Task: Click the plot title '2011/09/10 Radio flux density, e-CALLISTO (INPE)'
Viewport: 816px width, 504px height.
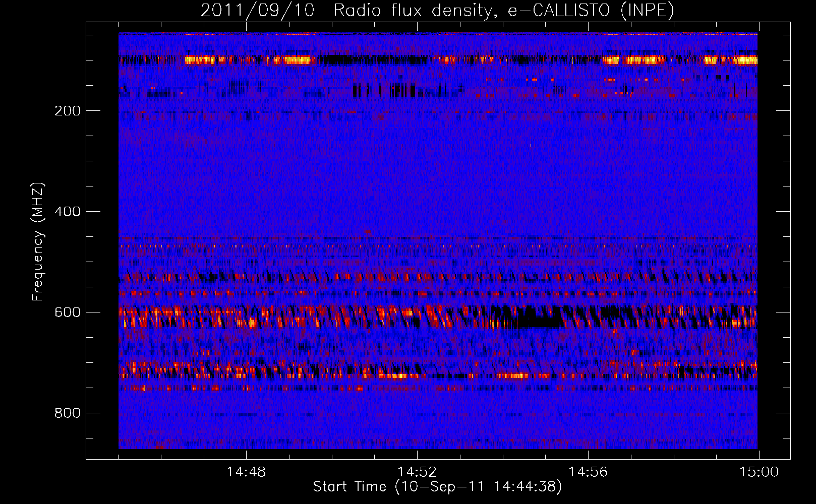Action: point(437,11)
